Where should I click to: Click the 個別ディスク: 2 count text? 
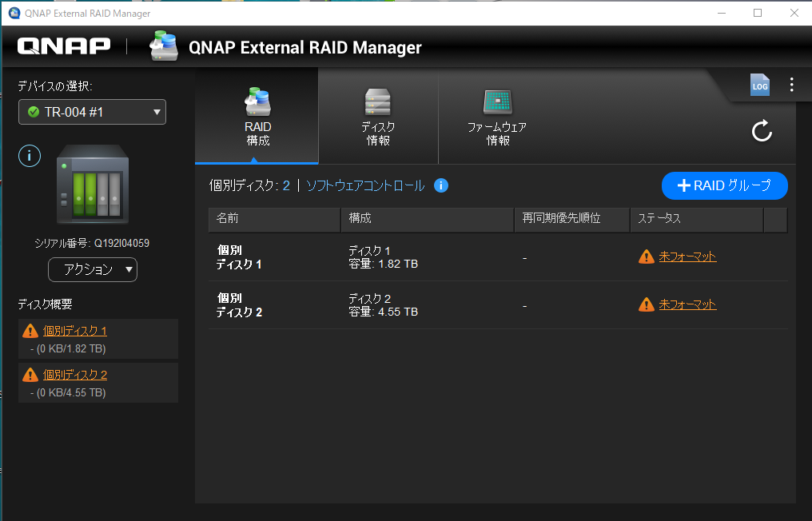pos(249,185)
